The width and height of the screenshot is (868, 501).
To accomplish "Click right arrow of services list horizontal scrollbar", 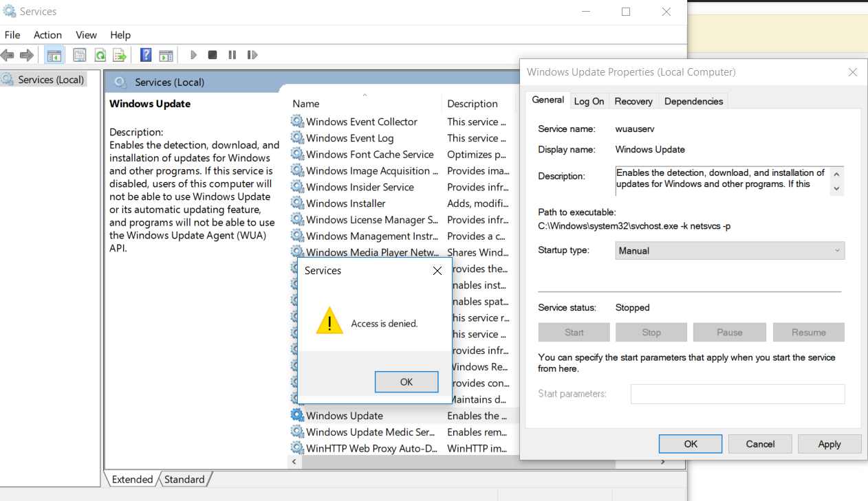I will (x=662, y=462).
